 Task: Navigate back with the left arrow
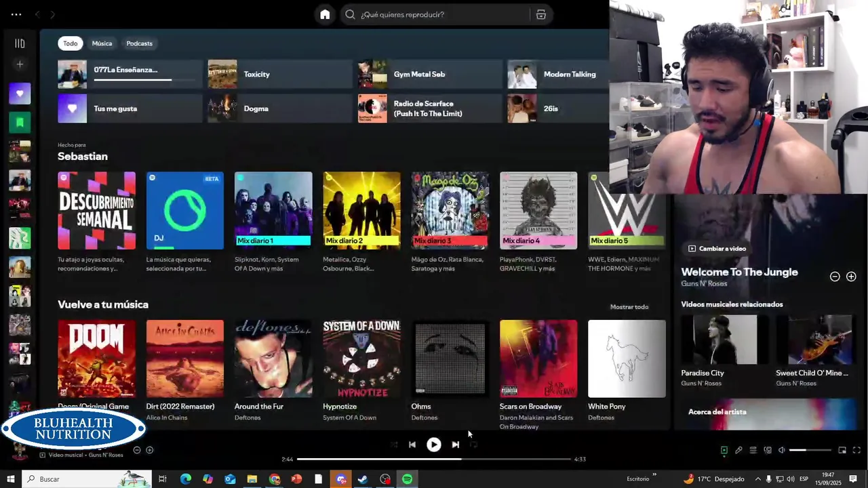(37, 14)
